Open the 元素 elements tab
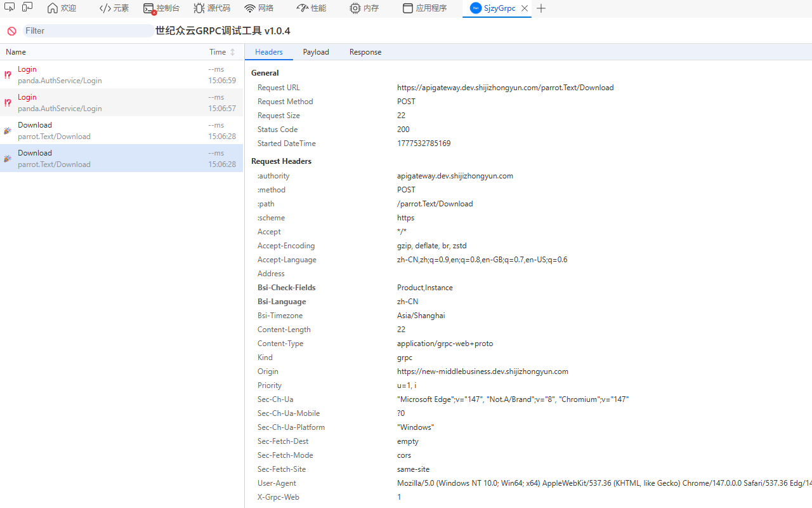This screenshot has width=812, height=508. coord(114,8)
